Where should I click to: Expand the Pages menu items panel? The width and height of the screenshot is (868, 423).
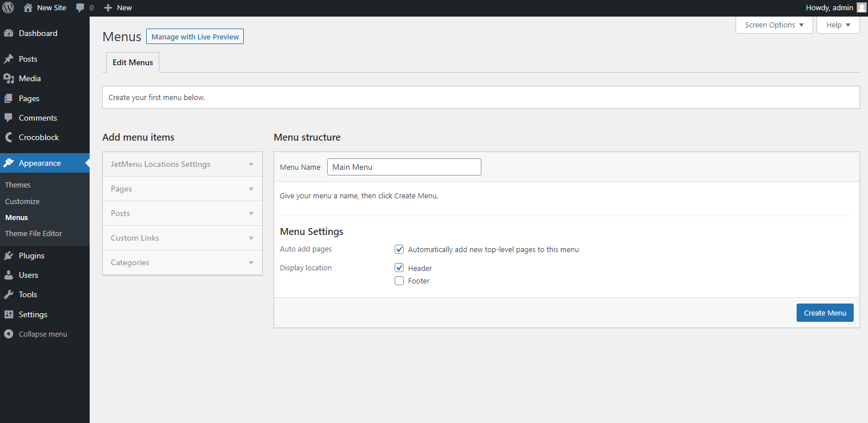coord(182,189)
